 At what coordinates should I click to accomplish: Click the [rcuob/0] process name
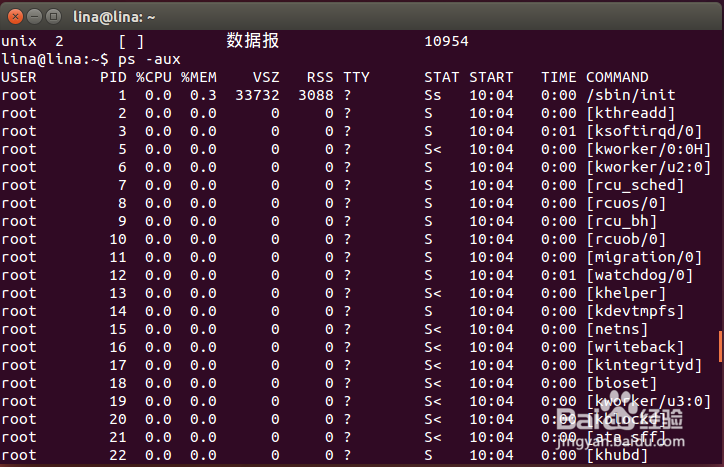[626, 239]
